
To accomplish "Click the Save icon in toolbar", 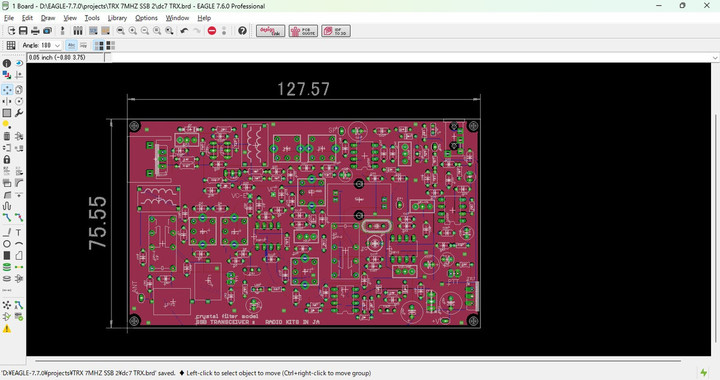I will point(23,31).
